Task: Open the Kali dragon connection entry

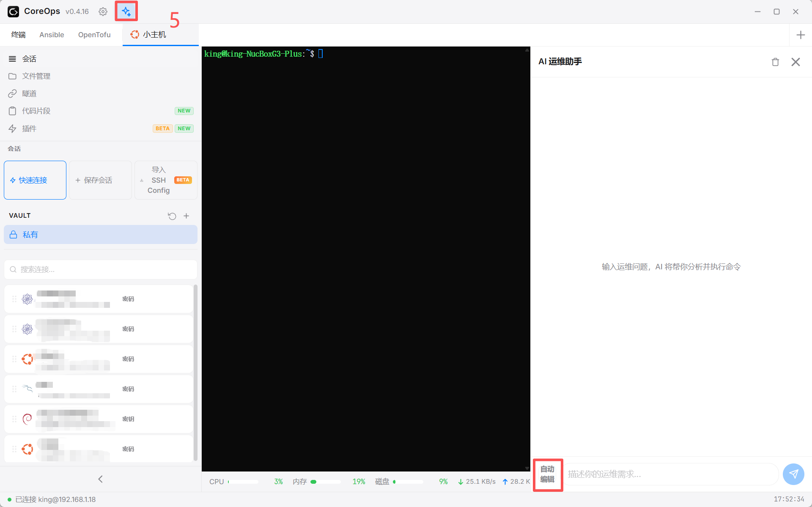Action: click(99, 389)
